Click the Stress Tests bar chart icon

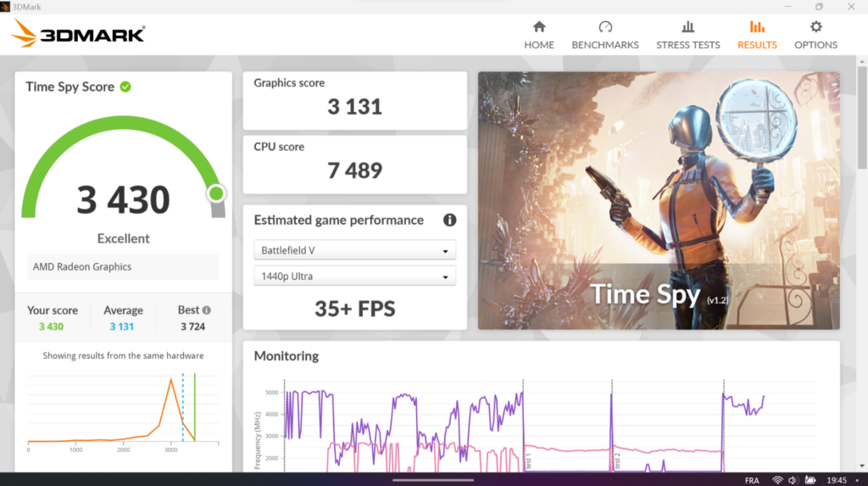(x=687, y=26)
